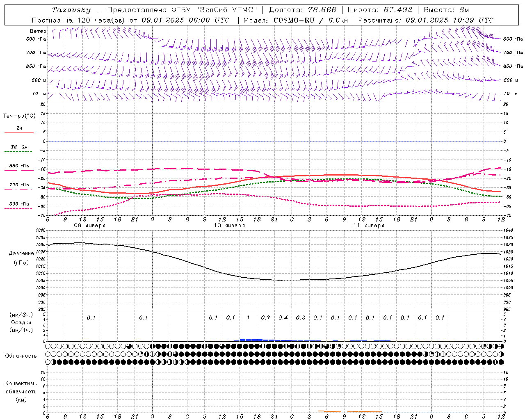Click the Конвективн. label
The height and width of the screenshot is (420, 525).
21,383
